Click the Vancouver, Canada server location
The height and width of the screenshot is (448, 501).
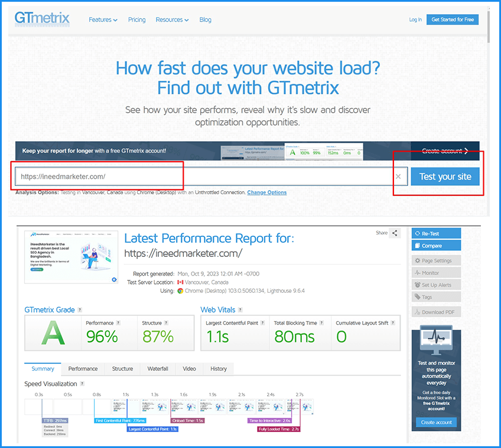(x=206, y=282)
